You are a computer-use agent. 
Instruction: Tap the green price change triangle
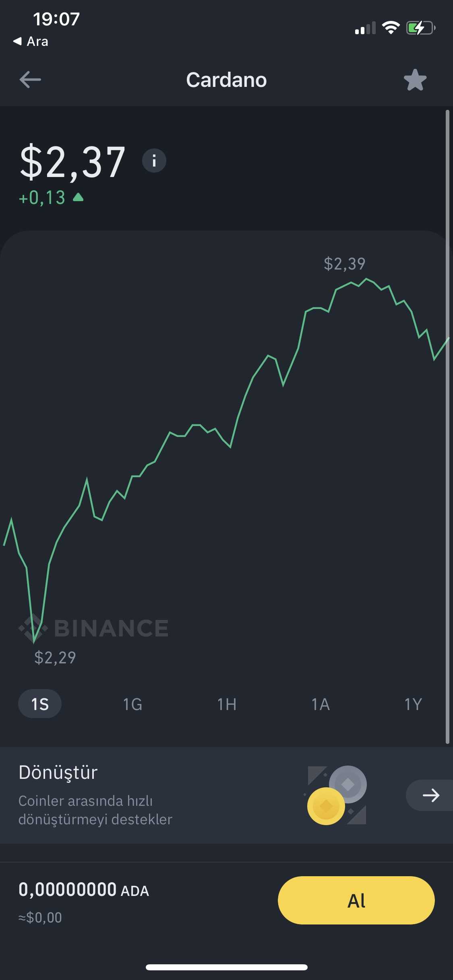click(x=78, y=197)
